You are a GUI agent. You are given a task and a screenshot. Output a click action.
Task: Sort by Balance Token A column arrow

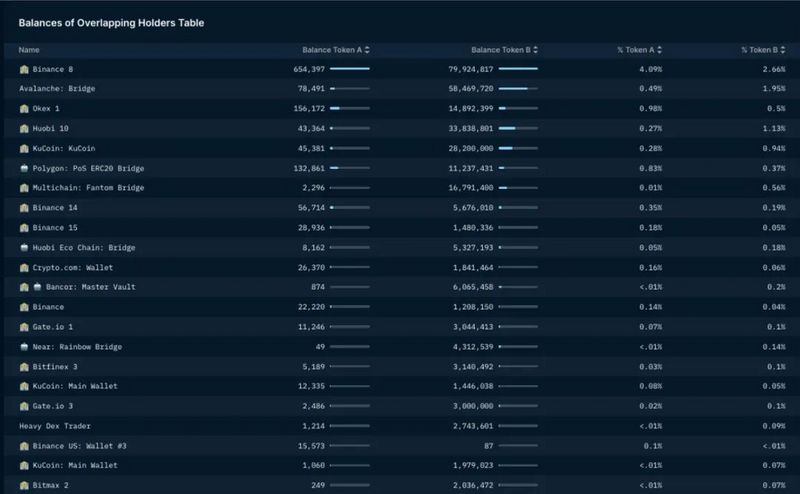point(369,49)
